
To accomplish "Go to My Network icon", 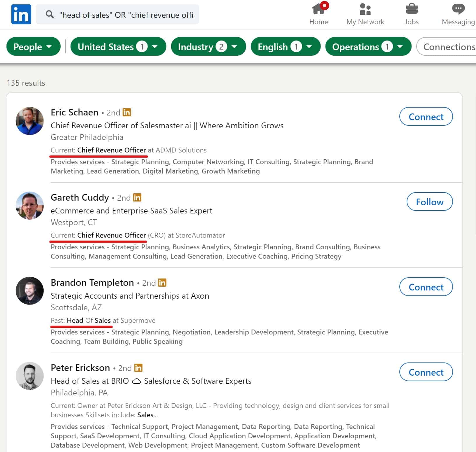I will click(x=365, y=9).
